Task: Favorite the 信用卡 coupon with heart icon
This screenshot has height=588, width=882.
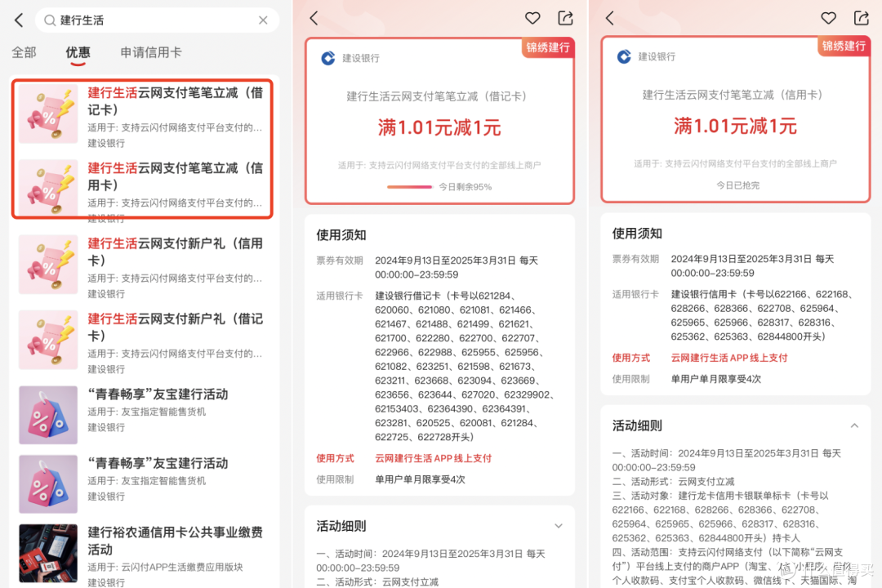Action: click(828, 19)
